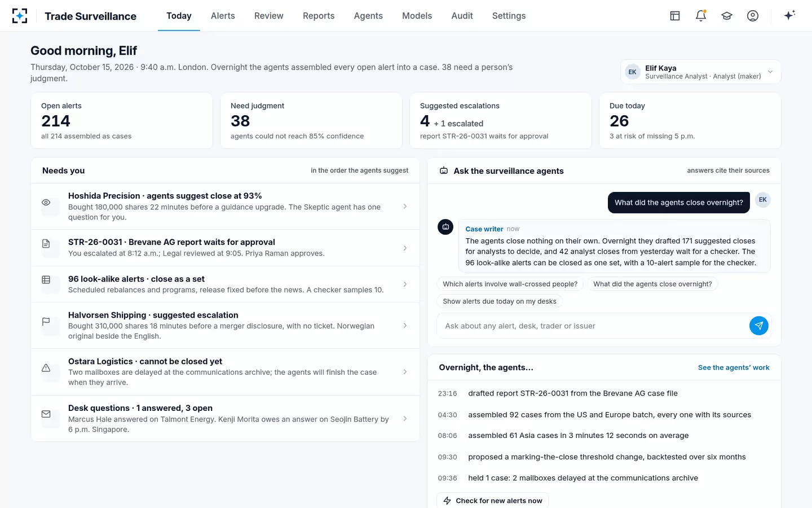Click the Case writer bot avatar
The image size is (812, 508).
tap(445, 227)
